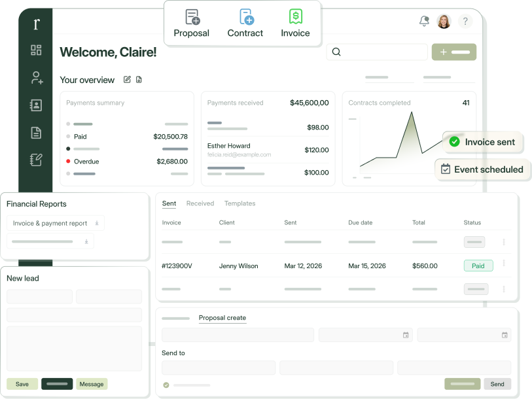Image resolution: width=532 pixels, height=399 pixels.
Task: Open the contacts book icon in sidebar
Action: pos(36,105)
